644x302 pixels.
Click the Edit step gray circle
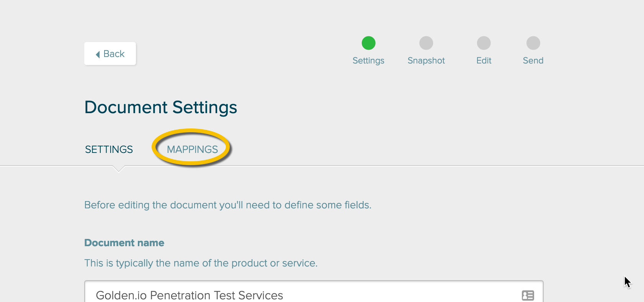(484, 43)
